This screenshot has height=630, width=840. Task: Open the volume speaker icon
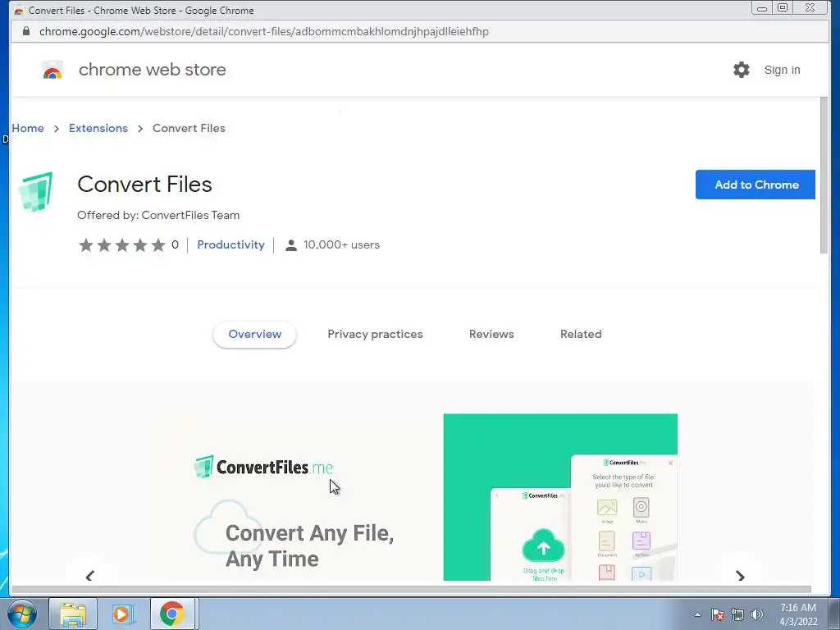click(756, 614)
